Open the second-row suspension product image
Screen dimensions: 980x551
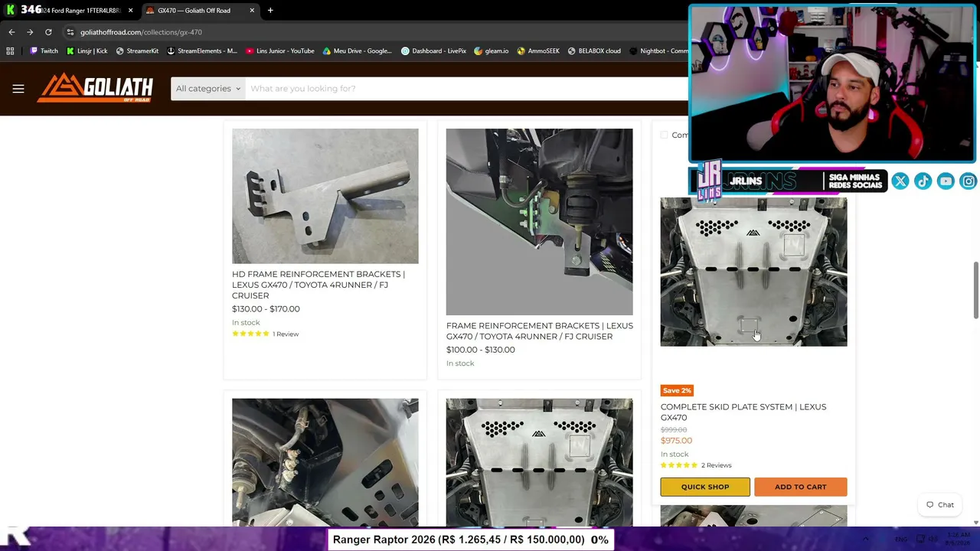pyautogui.click(x=325, y=462)
